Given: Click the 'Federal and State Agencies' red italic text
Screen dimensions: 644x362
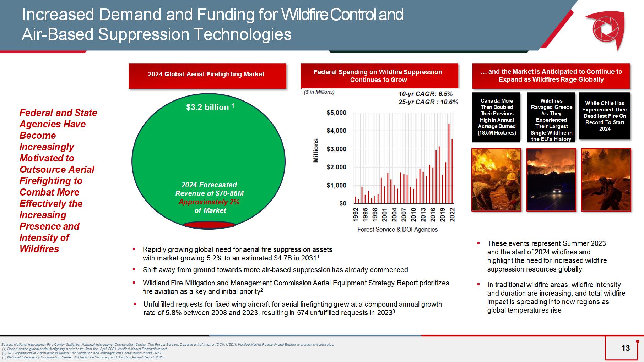Looking at the screenshot, I should pos(58,181).
